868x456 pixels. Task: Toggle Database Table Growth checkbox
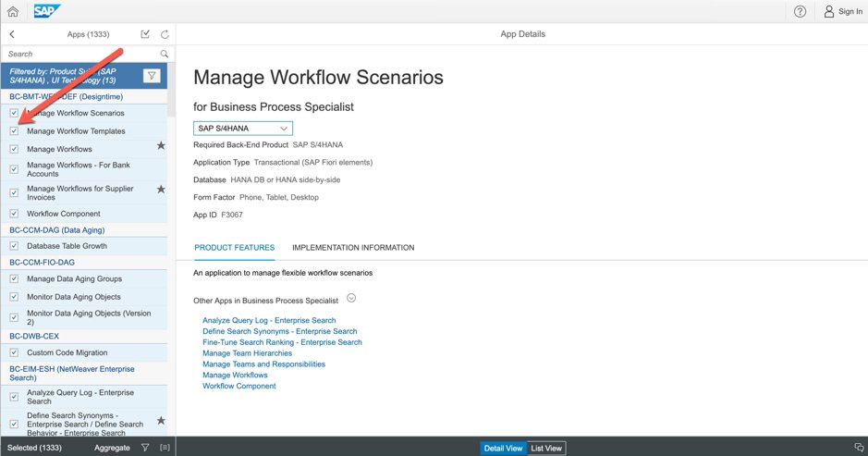coord(14,246)
